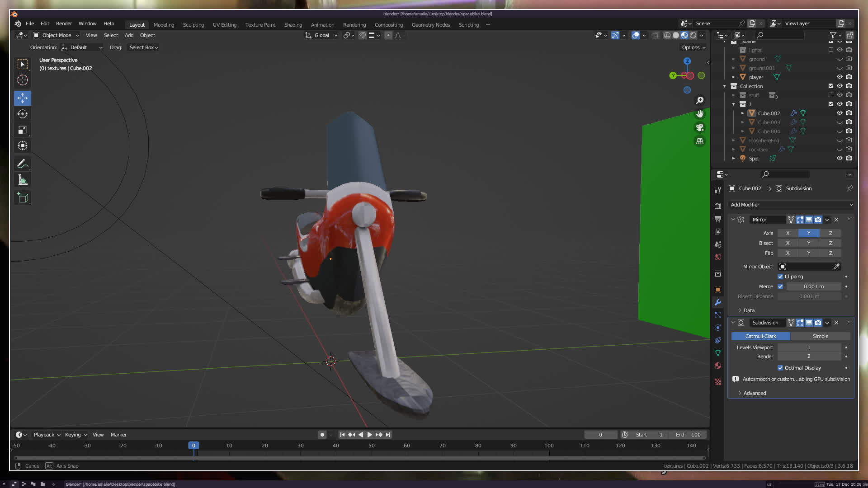Select the Scale tool
The width and height of the screenshot is (868, 488).
pos(23,130)
